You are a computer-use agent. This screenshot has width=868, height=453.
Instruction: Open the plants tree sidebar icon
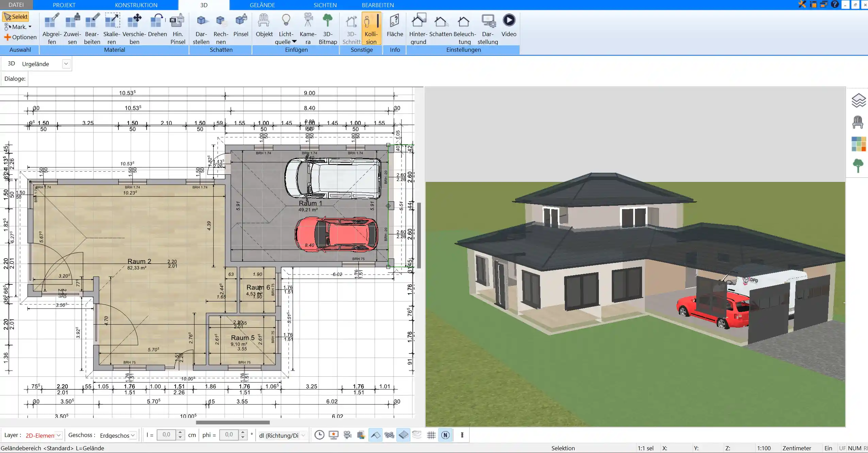[x=858, y=166]
